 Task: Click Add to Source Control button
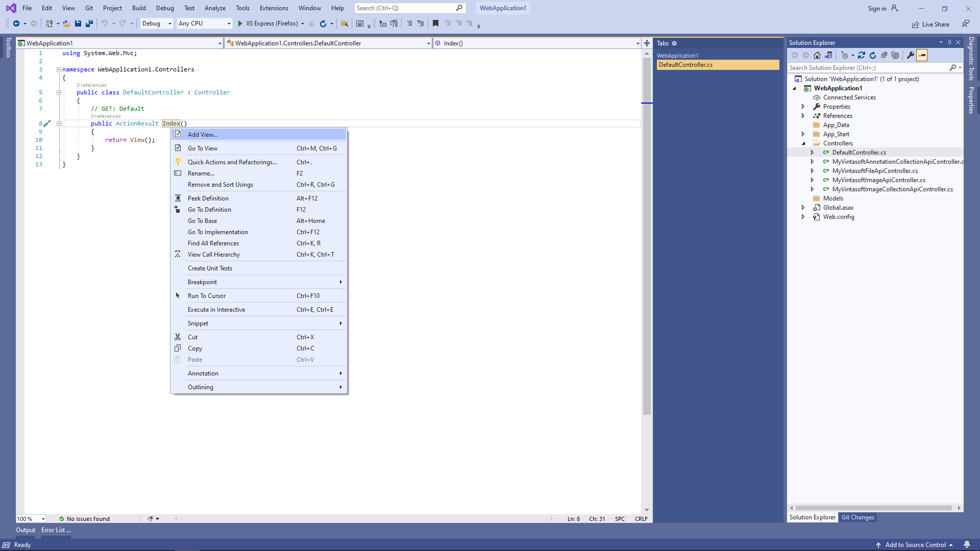pos(915,544)
